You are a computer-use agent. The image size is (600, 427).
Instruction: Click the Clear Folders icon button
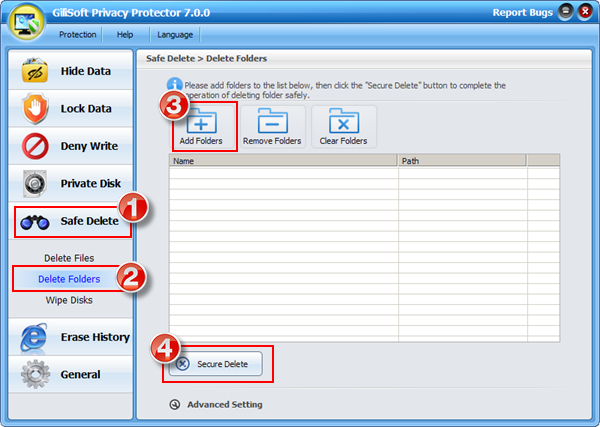point(343,127)
